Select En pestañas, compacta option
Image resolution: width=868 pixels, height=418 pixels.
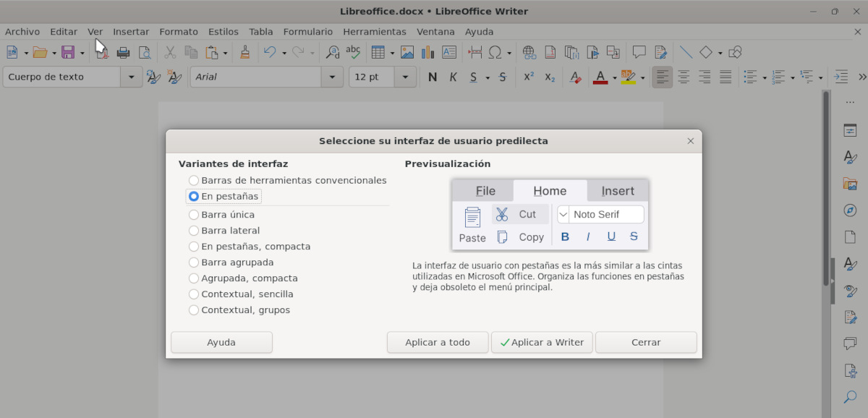coord(250,247)
